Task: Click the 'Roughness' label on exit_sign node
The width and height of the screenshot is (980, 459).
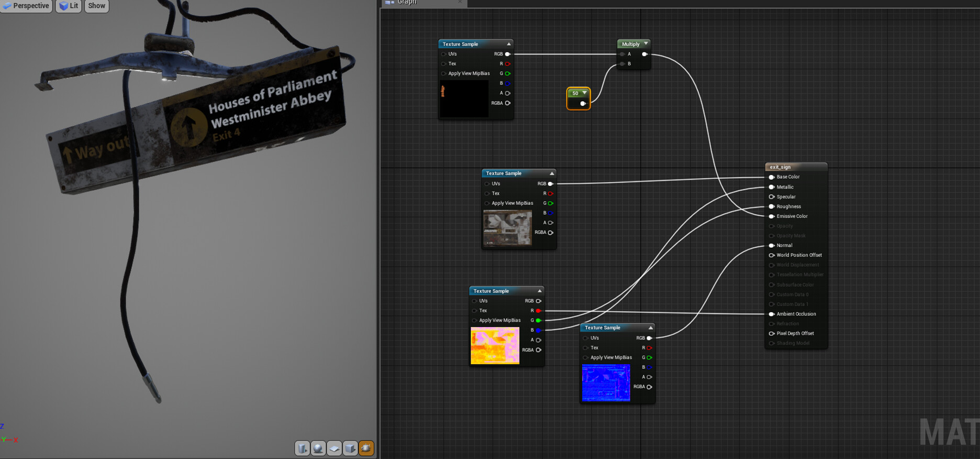Action: (789, 206)
